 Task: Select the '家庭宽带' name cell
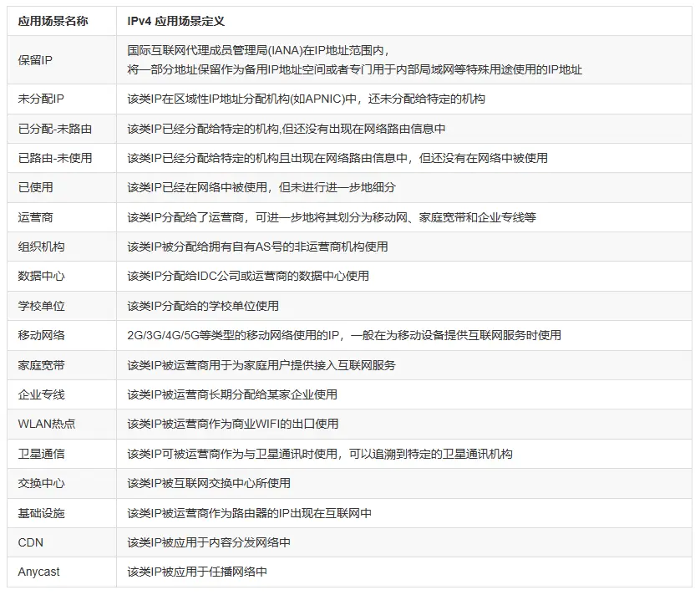(x=62, y=365)
